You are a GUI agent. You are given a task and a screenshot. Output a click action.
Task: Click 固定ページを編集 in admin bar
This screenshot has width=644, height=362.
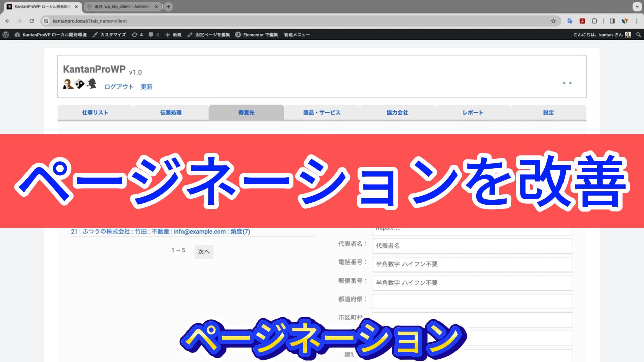click(209, 35)
